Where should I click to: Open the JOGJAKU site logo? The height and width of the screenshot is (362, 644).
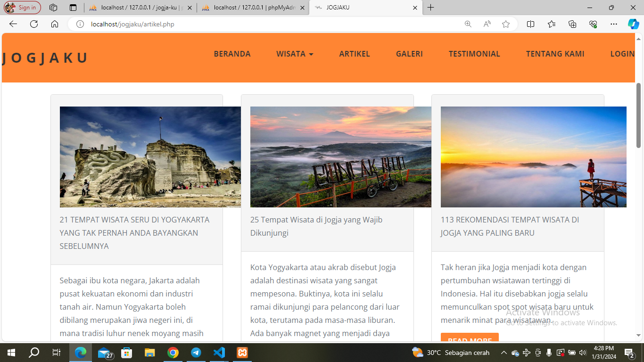[x=45, y=58]
